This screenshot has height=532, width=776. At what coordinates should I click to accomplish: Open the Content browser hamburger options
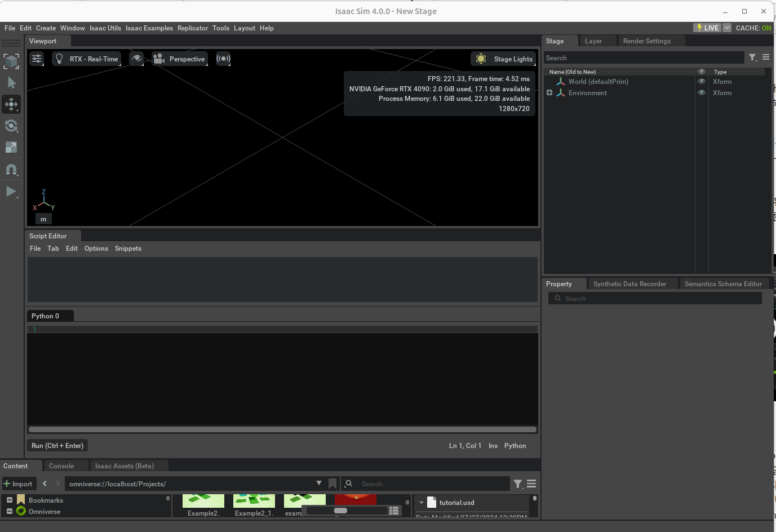[531, 484]
